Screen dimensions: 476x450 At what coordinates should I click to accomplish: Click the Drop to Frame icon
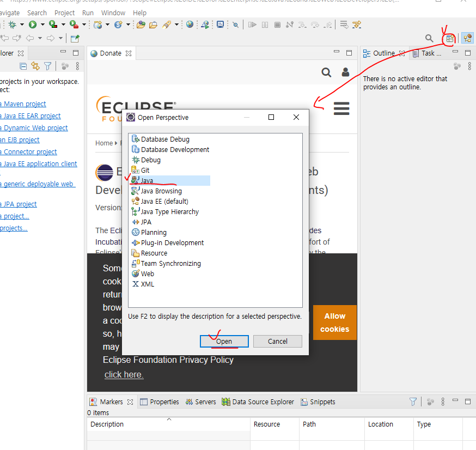point(344,25)
